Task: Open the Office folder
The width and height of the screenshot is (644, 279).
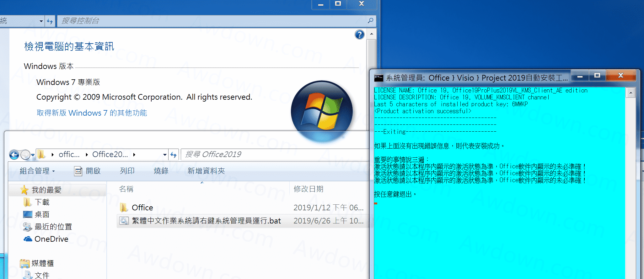Action: [x=142, y=208]
